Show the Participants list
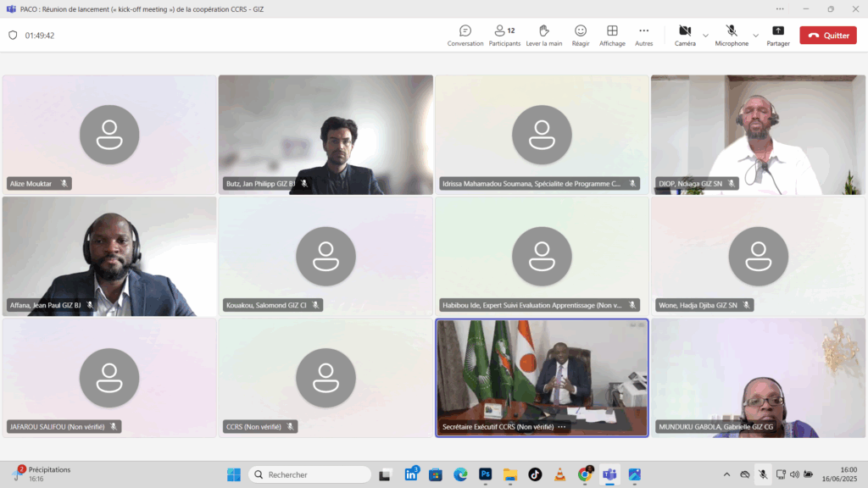The width and height of the screenshot is (868, 488). [x=504, y=36]
